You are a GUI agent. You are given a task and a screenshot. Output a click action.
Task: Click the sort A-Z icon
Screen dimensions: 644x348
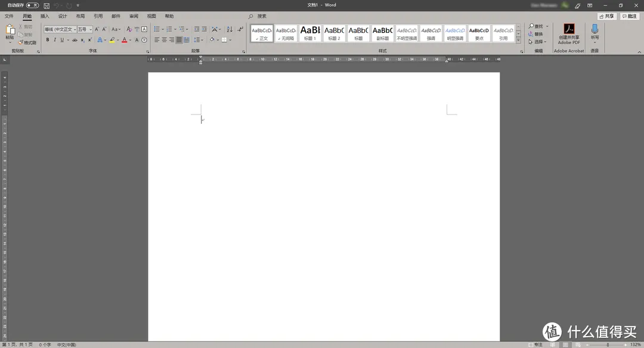point(230,29)
